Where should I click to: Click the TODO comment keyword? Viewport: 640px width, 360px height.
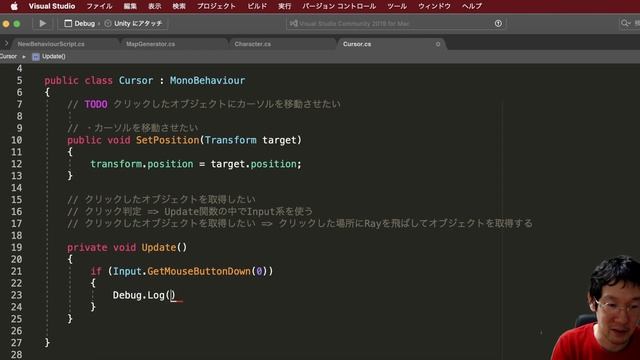click(x=96, y=104)
